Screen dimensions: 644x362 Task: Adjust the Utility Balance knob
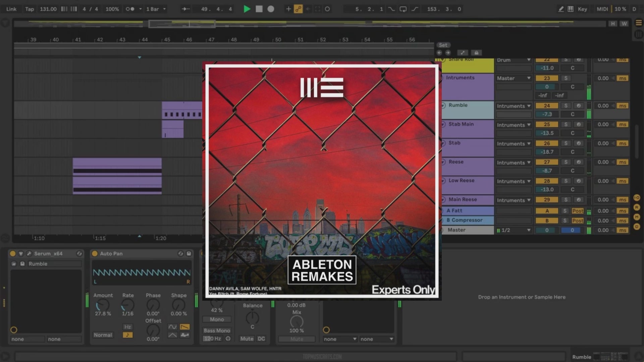tap(252, 317)
